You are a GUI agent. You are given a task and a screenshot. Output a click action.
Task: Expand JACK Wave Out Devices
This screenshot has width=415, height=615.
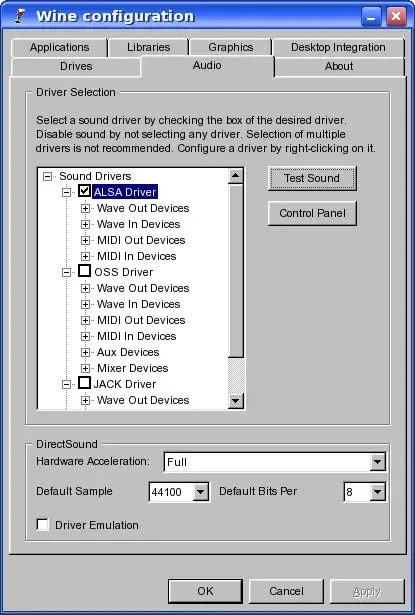(85, 400)
